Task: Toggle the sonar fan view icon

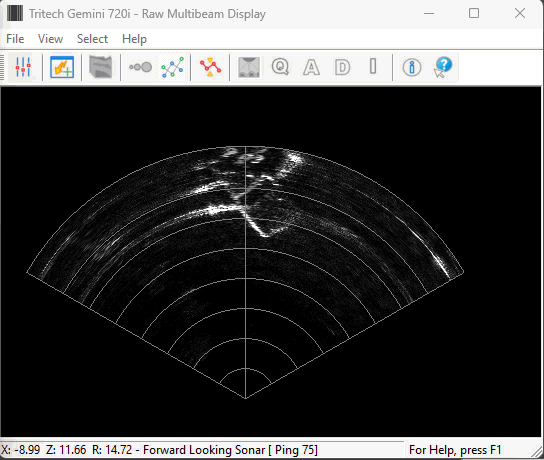Action: (249, 67)
